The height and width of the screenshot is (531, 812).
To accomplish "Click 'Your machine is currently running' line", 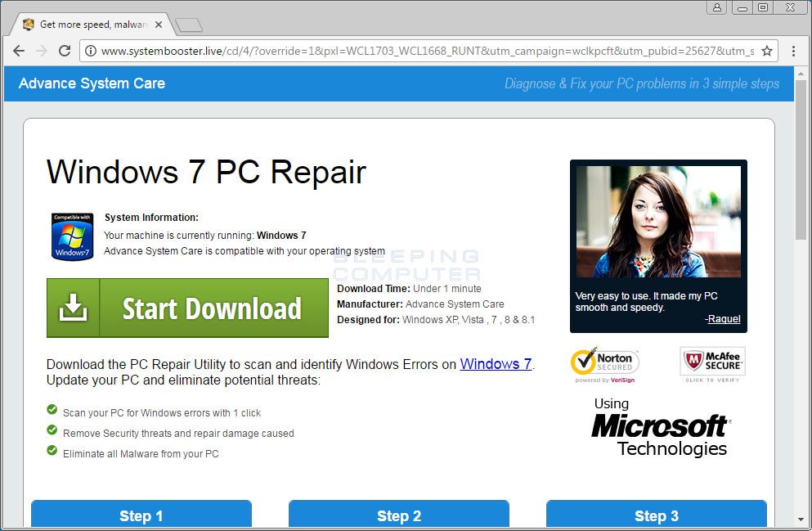I will point(205,235).
